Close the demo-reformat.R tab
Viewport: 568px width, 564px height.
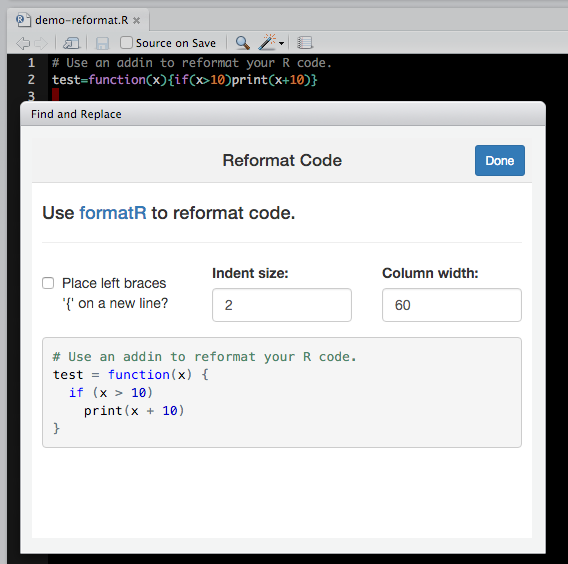tap(137, 21)
